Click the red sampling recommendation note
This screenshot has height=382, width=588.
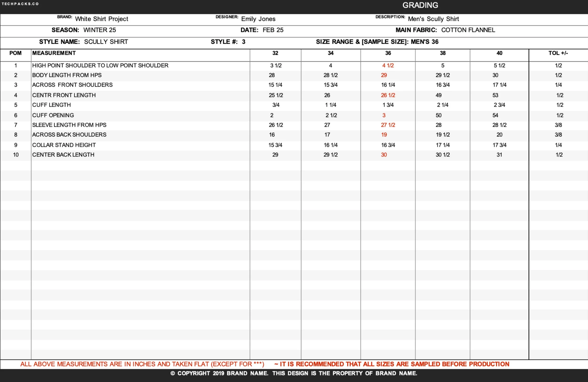coord(392,364)
